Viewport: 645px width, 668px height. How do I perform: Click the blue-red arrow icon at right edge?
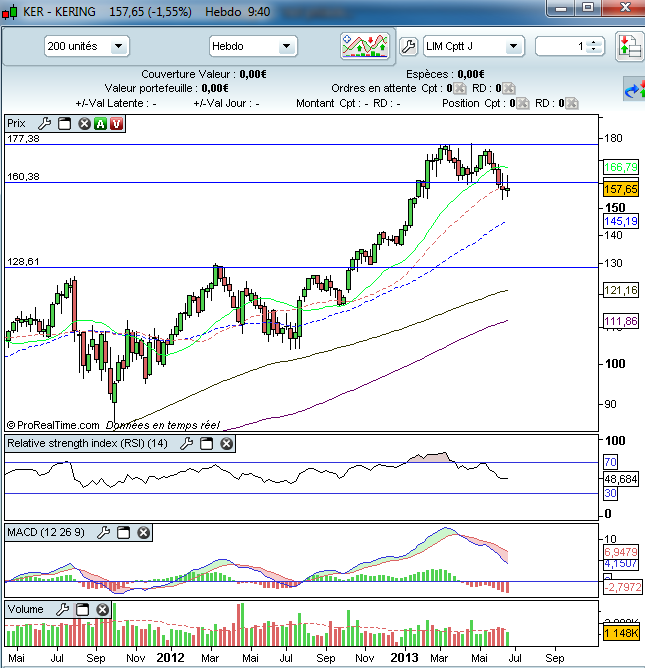click(x=635, y=89)
